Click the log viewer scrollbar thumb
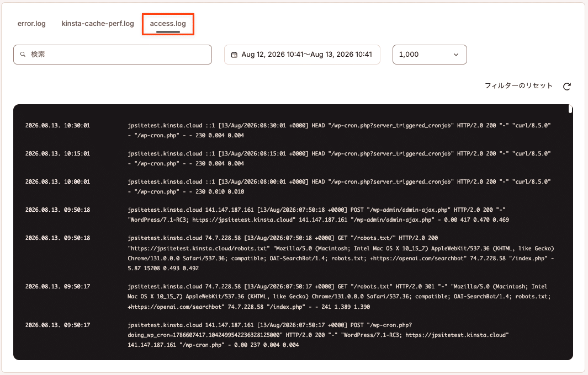Viewport: 588px width, 375px height. pyautogui.click(x=570, y=109)
